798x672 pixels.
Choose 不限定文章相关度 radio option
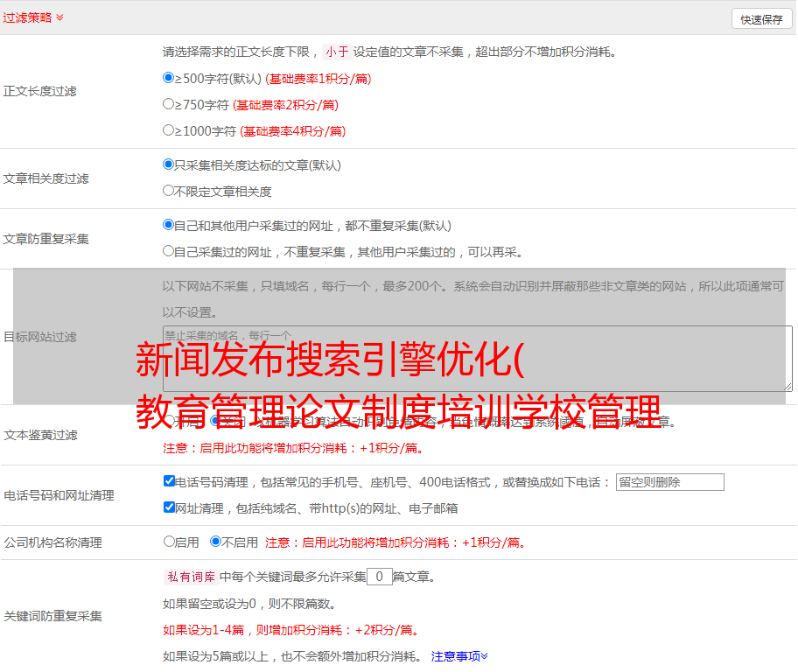[x=169, y=190]
